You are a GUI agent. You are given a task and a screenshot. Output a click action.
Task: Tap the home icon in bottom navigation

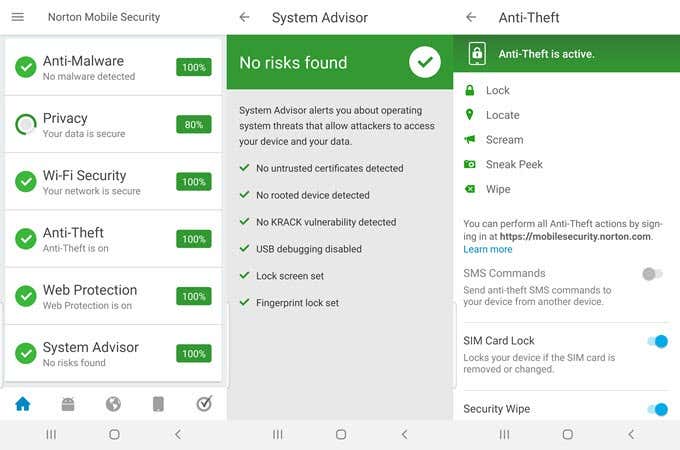22,404
